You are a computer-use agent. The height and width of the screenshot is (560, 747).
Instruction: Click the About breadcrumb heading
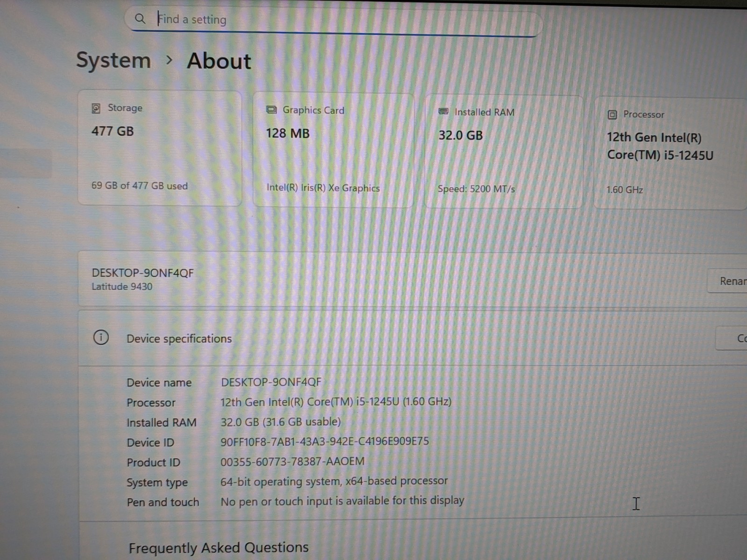pos(219,61)
